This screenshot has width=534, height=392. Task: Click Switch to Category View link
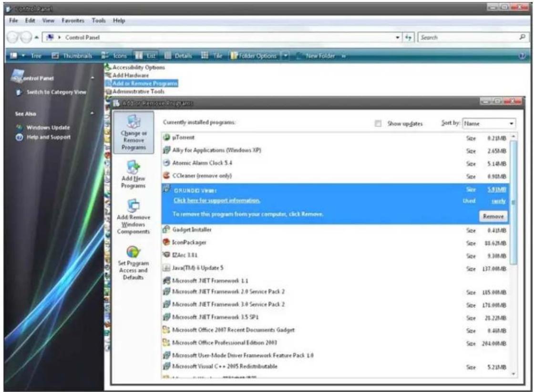tap(57, 92)
